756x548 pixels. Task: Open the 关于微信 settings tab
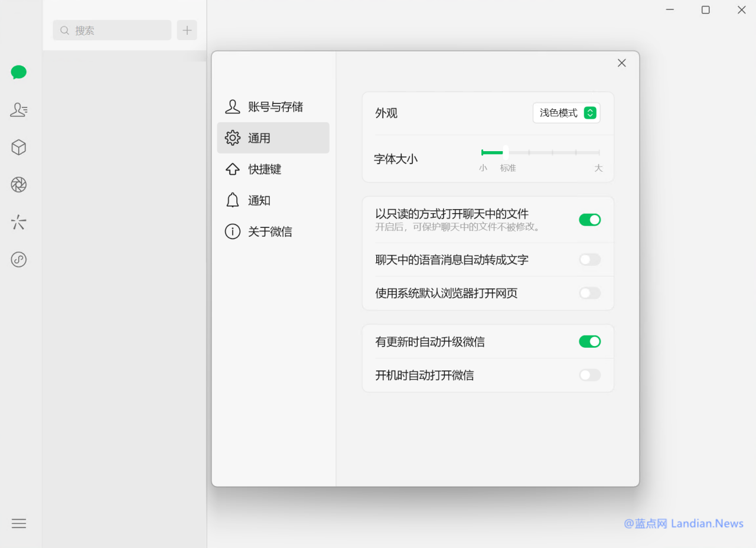click(273, 232)
